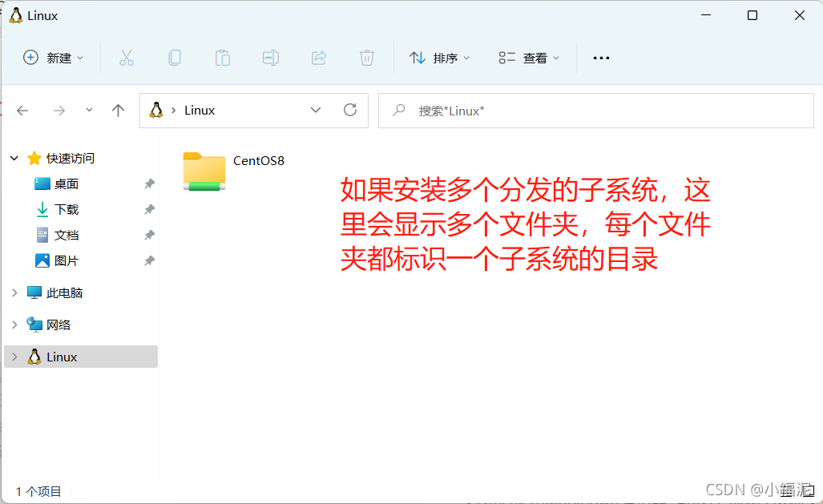
Task: Click the Rename icon in toolbar
Action: (x=271, y=58)
